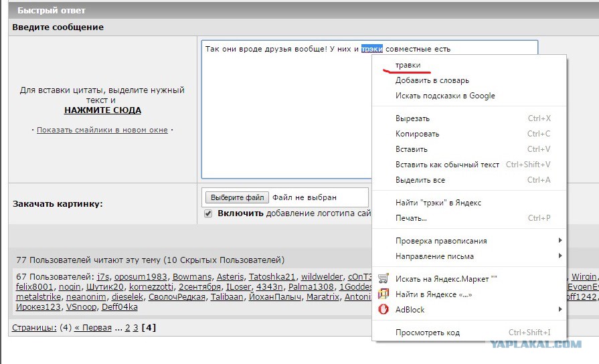Click "Искать подсказки в Google"

click(445, 96)
